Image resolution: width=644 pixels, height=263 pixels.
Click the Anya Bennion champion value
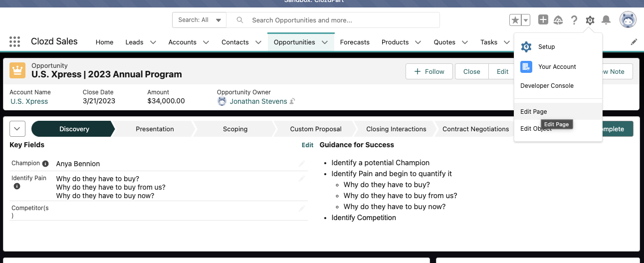(x=78, y=164)
